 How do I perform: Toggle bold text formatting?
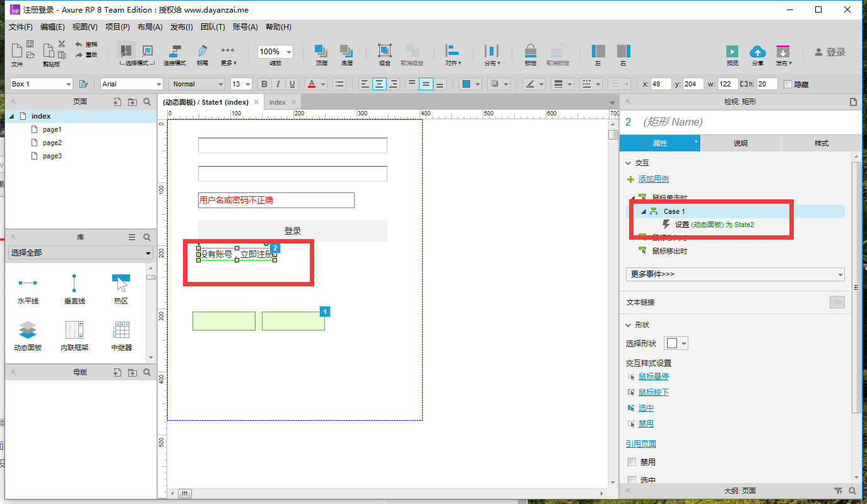(x=264, y=84)
